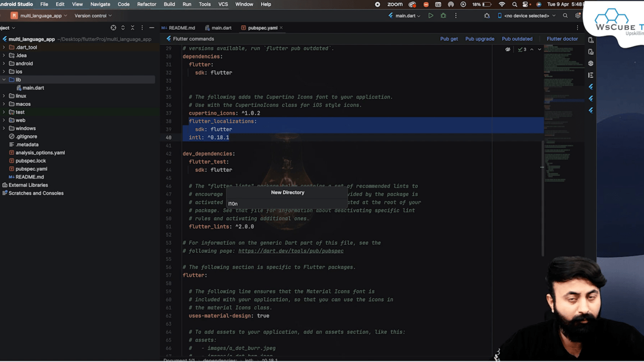Expand the macos folder
This screenshot has height=362, width=644.
tap(4, 104)
